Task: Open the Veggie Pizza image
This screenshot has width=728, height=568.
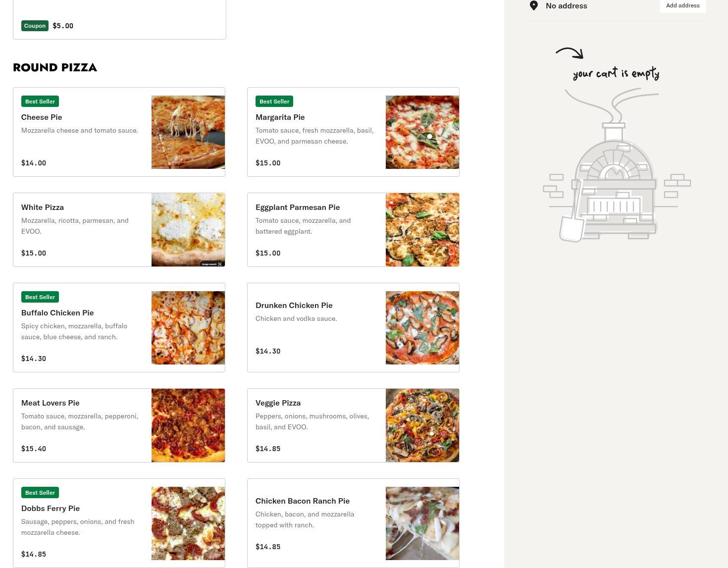Action: pos(422,425)
